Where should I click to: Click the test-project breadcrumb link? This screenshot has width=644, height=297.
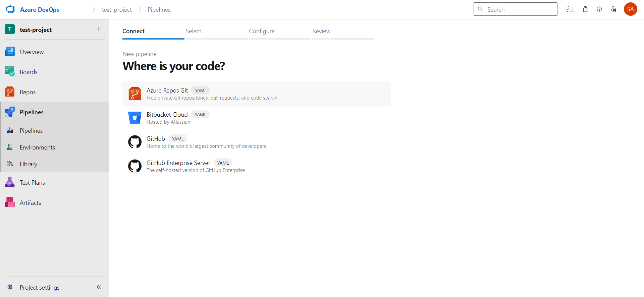117,10
